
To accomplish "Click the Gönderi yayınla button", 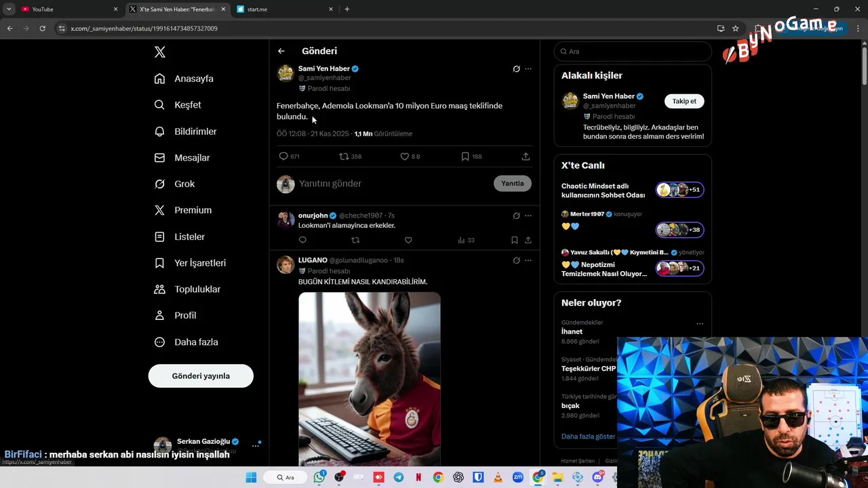I will (201, 376).
